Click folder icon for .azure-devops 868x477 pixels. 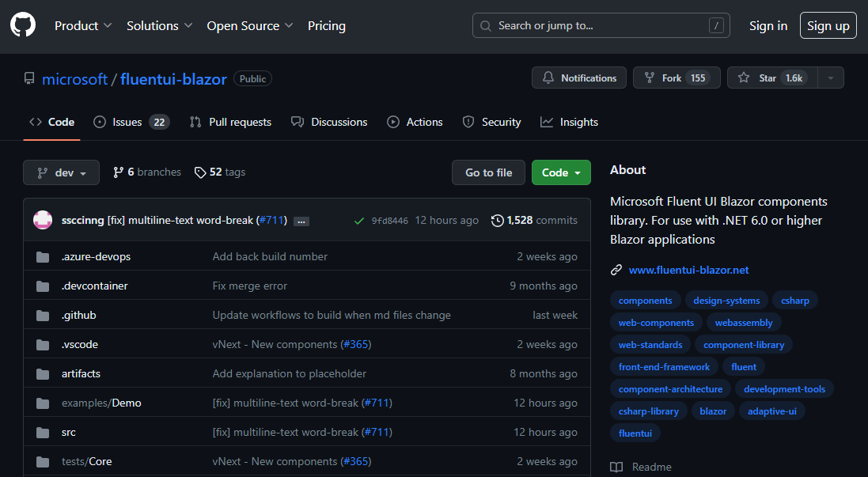[43, 257]
